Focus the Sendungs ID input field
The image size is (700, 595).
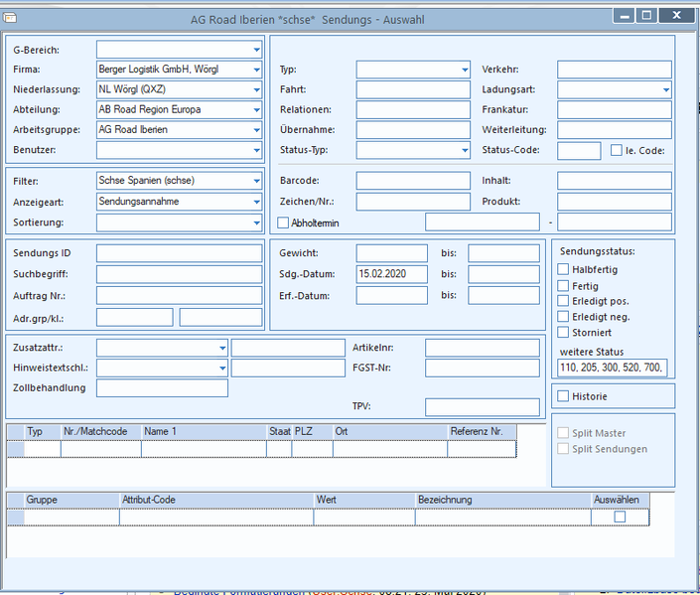179,253
